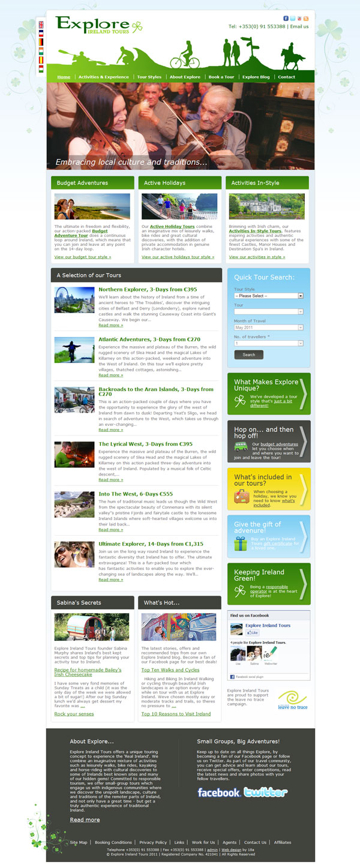Select the UK flag language icon
The height and width of the screenshot is (868, 360).
click(x=41, y=25)
